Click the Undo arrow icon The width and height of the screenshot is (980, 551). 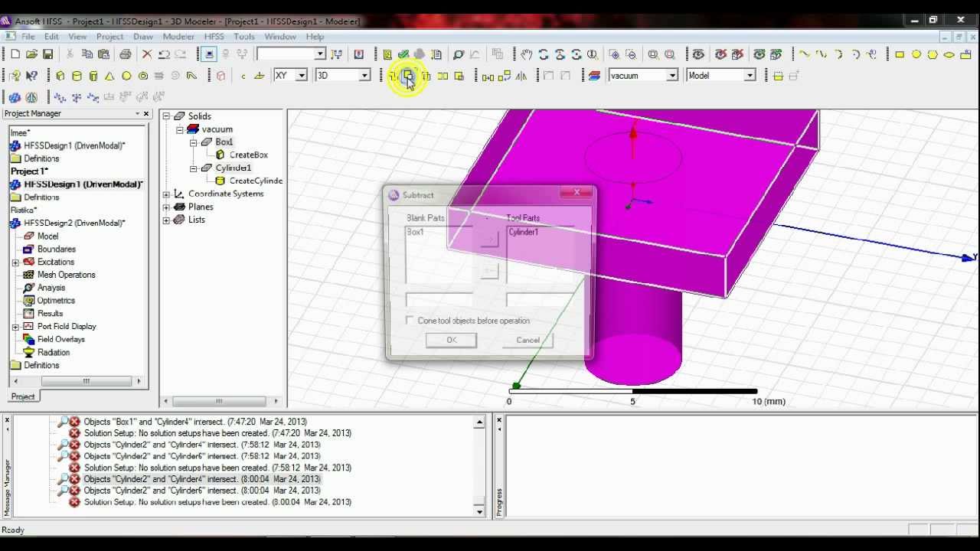(164, 54)
